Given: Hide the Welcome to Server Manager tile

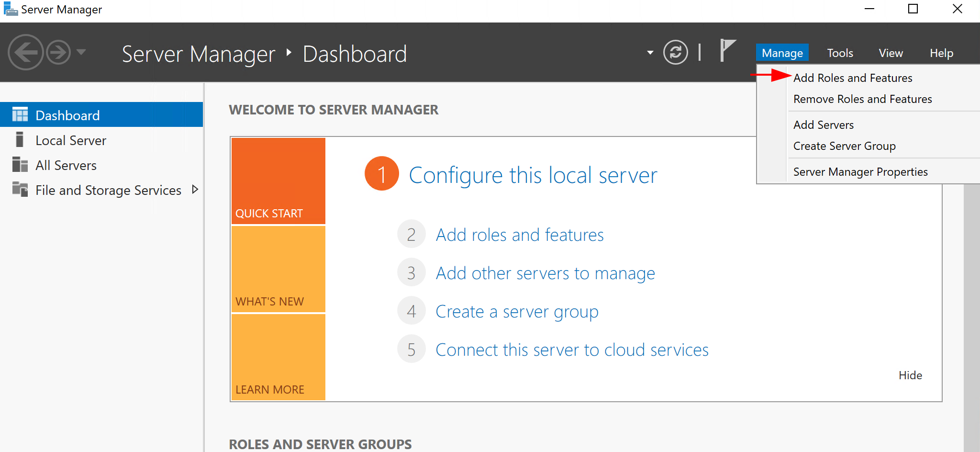Looking at the screenshot, I should point(910,375).
